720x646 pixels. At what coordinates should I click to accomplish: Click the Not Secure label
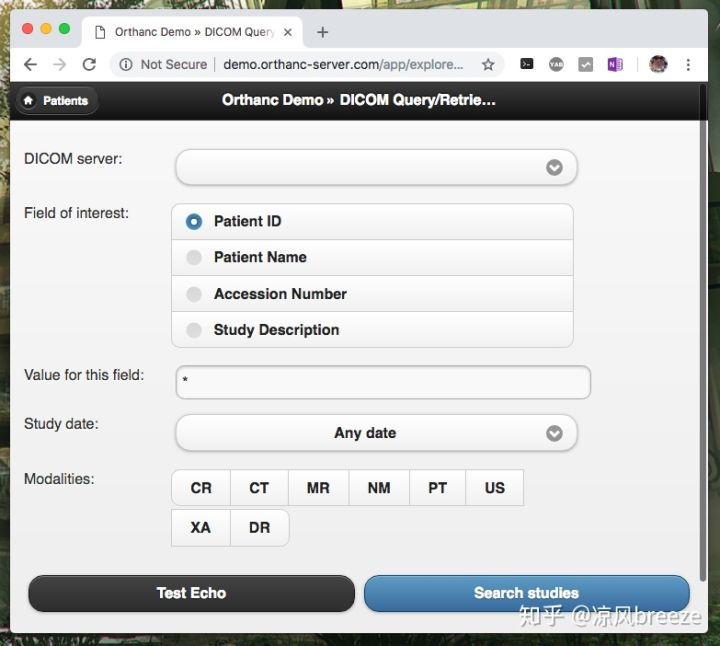click(174, 64)
